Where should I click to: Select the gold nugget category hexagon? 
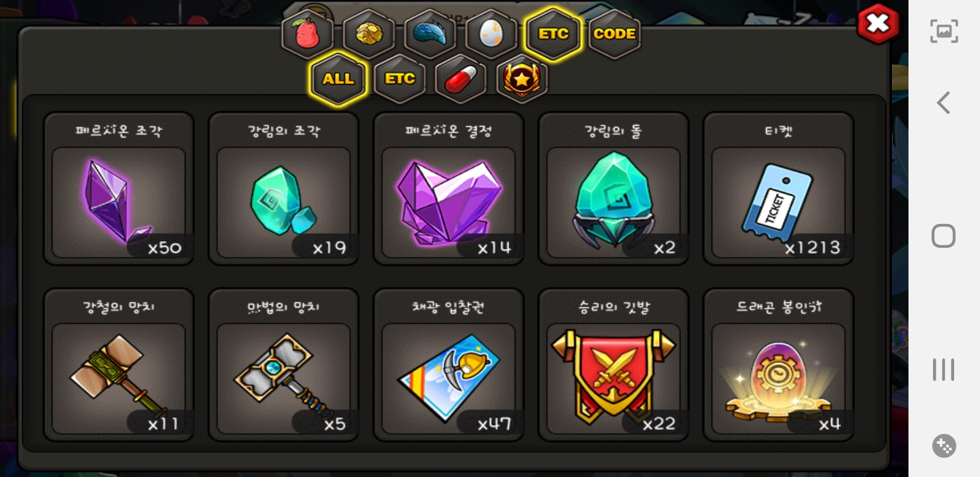[368, 34]
